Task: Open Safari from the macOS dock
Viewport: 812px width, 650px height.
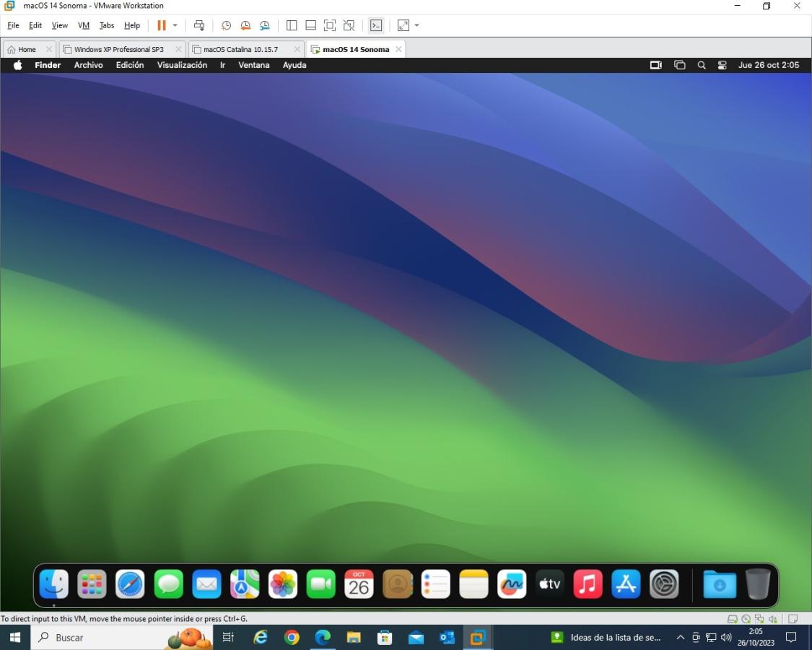Action: 130,584
